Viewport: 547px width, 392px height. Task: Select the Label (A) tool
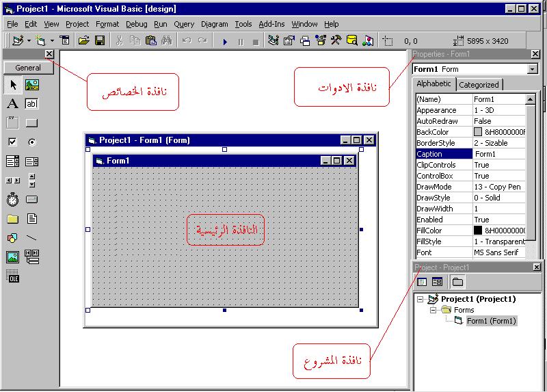[x=12, y=104]
